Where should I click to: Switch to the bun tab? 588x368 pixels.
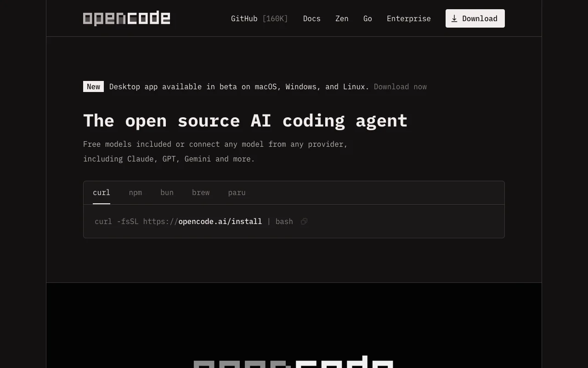tap(167, 193)
